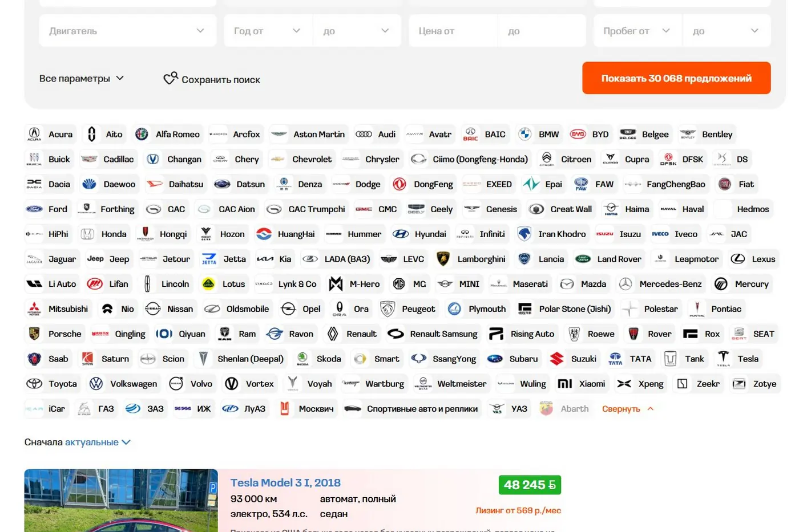
Task: Select the BYD brand link
Action: (x=590, y=134)
